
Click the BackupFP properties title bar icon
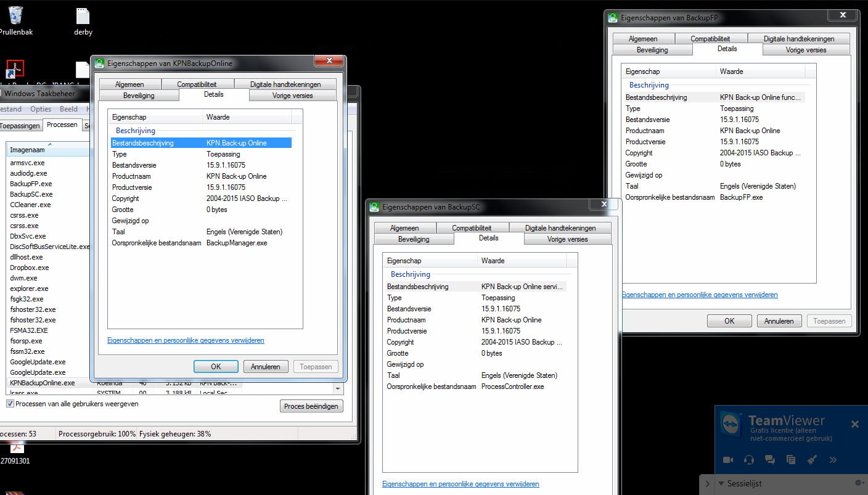point(613,18)
